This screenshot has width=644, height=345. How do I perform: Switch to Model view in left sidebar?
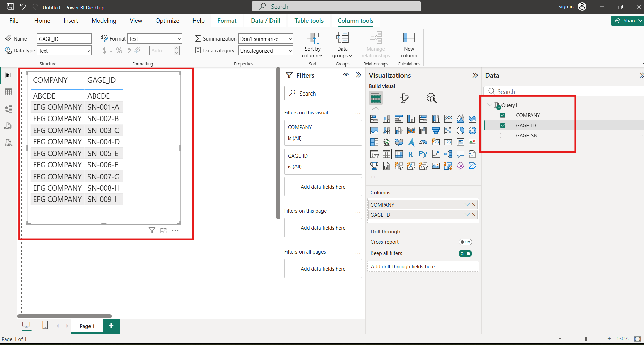(8, 109)
